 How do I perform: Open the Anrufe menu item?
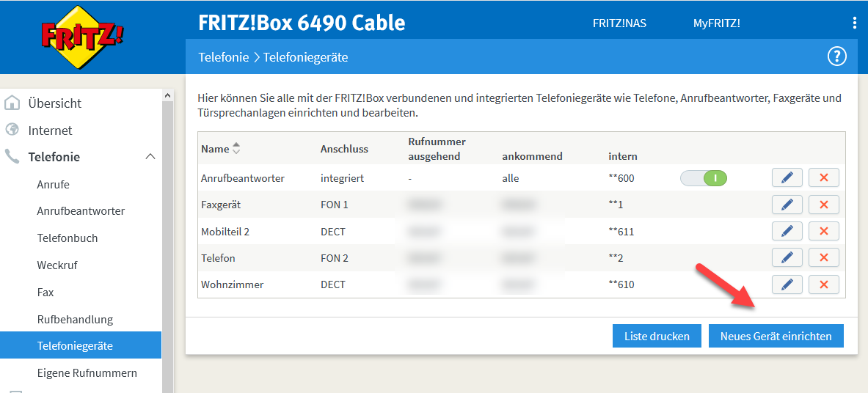pos(54,184)
